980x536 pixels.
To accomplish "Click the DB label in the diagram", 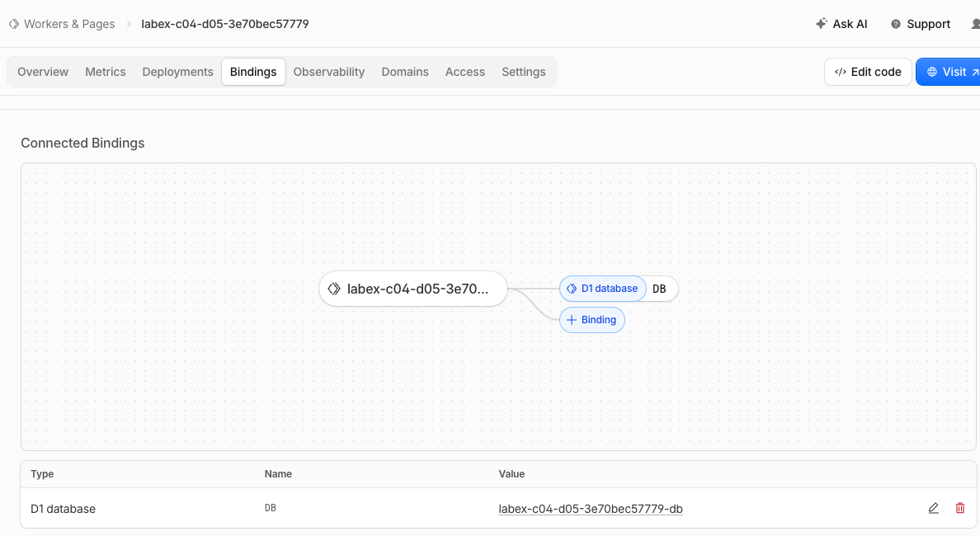I will coord(659,289).
